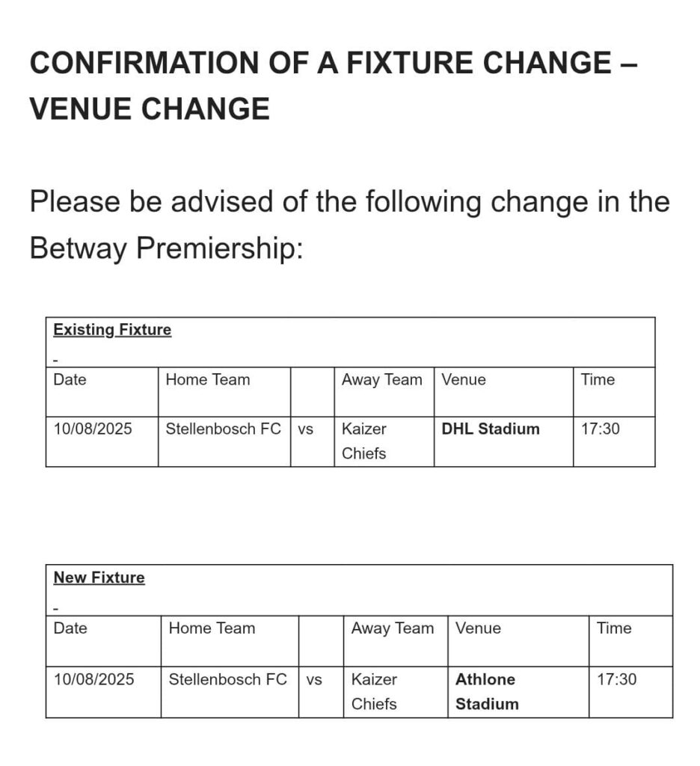Select 17:30 time in New Fixture table

pos(616,679)
